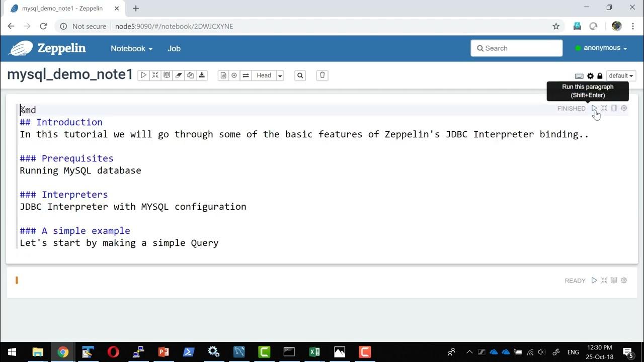The height and width of the screenshot is (362, 644).
Task: Clone this note icon
Action: tap(190, 75)
